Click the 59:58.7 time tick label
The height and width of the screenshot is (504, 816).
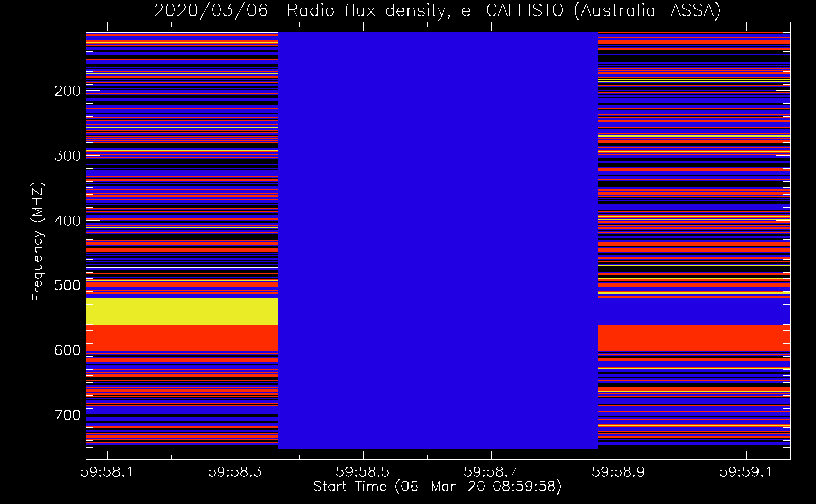[490, 472]
